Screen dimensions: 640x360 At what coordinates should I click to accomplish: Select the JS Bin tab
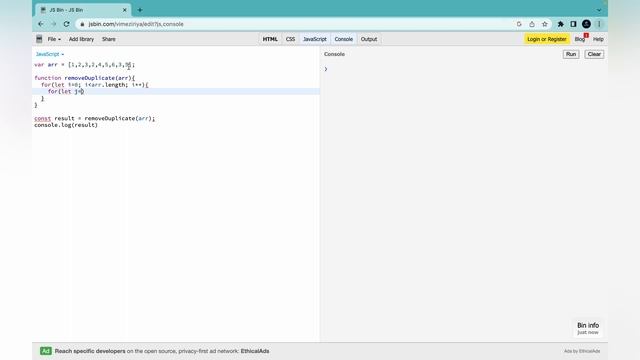coord(82,10)
